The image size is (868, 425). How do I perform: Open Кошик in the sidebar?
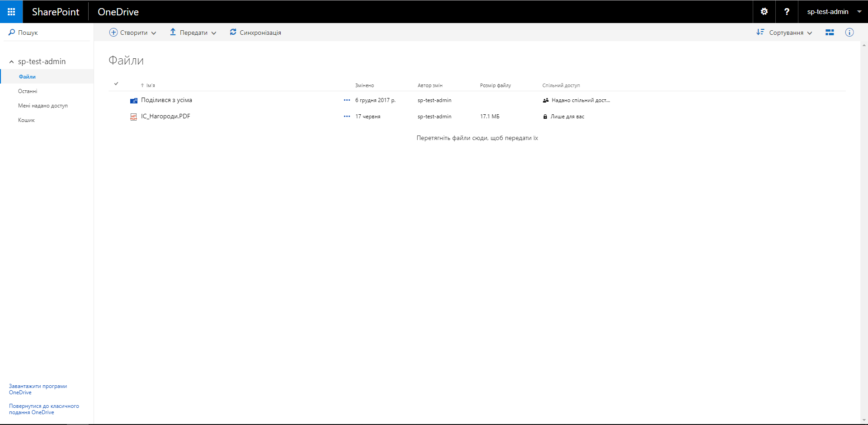coord(26,120)
